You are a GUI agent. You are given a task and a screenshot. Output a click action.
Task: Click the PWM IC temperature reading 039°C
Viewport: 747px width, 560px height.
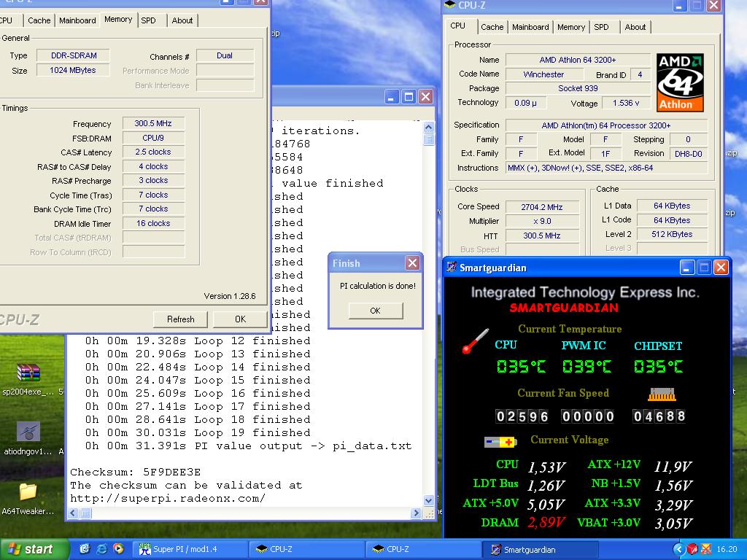coord(587,367)
